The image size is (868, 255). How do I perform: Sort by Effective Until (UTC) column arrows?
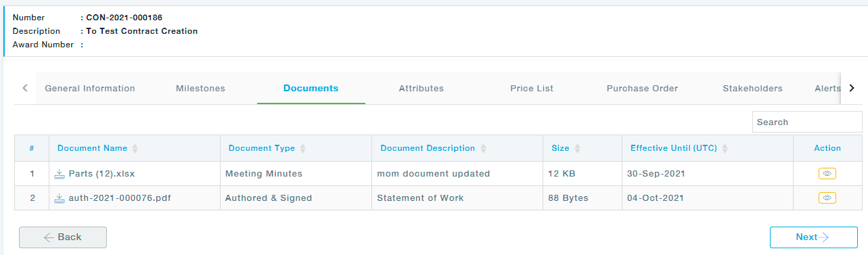(725, 148)
